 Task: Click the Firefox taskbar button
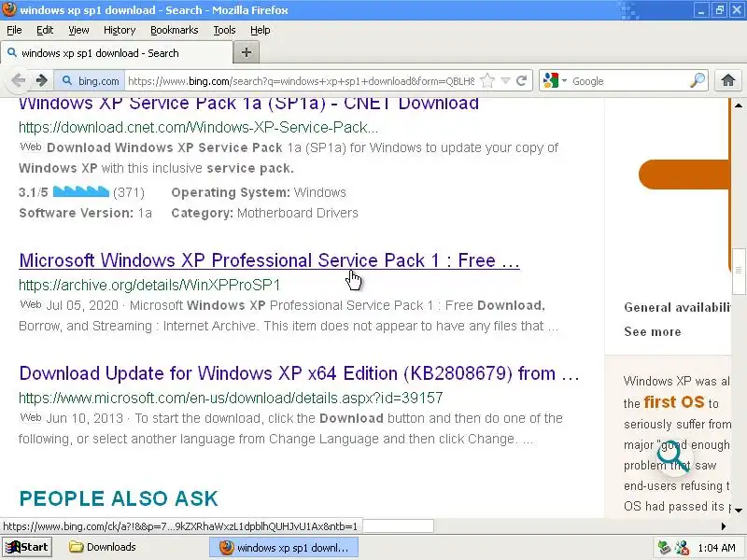click(x=284, y=547)
